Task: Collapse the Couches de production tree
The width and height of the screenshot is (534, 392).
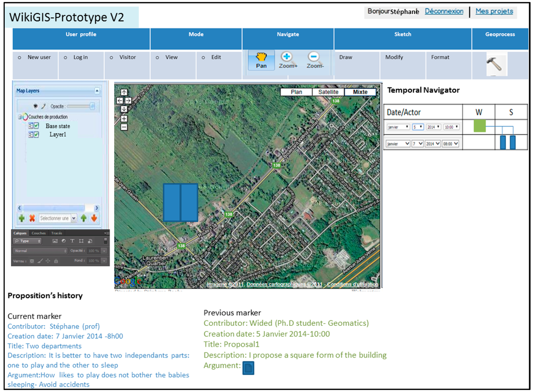Action: pos(20,117)
